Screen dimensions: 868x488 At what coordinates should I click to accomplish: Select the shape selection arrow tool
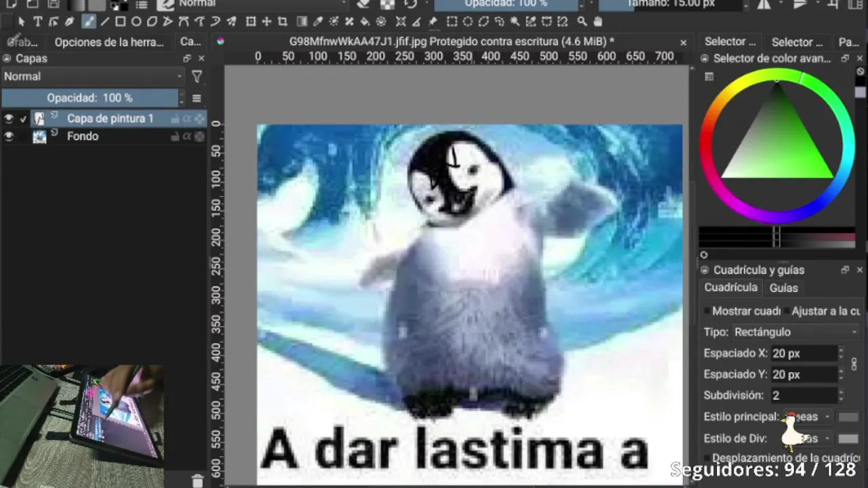pyautogui.click(x=22, y=22)
